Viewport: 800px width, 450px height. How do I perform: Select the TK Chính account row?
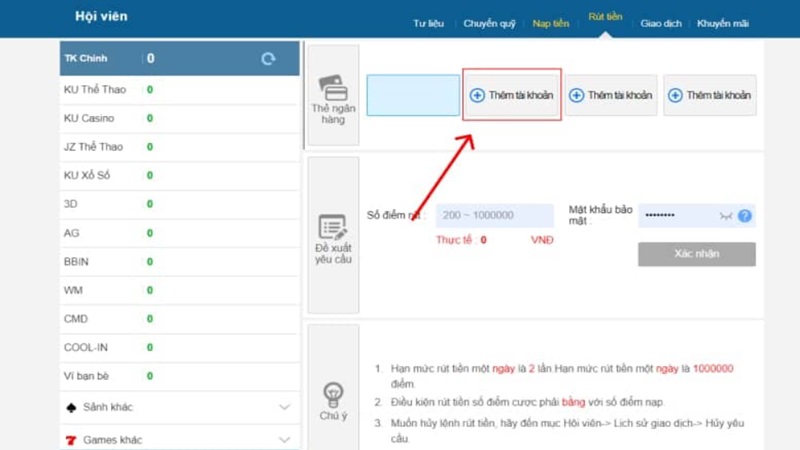click(x=179, y=59)
